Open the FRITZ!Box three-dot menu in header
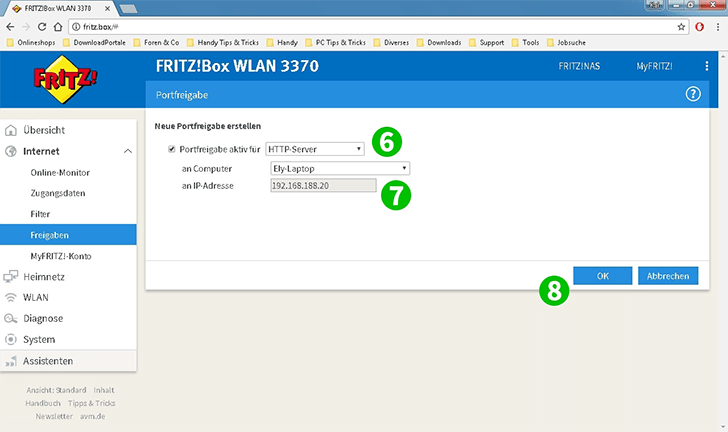Image resolution: width=728 pixels, height=432 pixels. 707,66
